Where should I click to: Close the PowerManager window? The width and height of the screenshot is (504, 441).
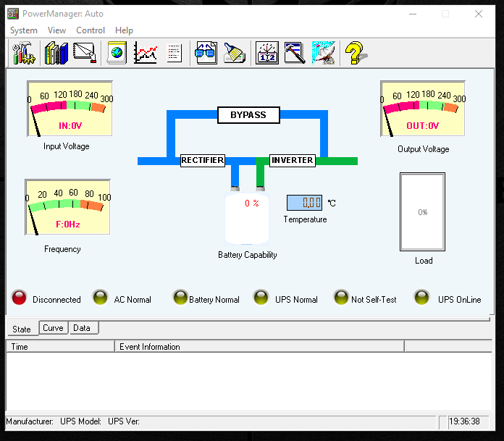[479, 14]
